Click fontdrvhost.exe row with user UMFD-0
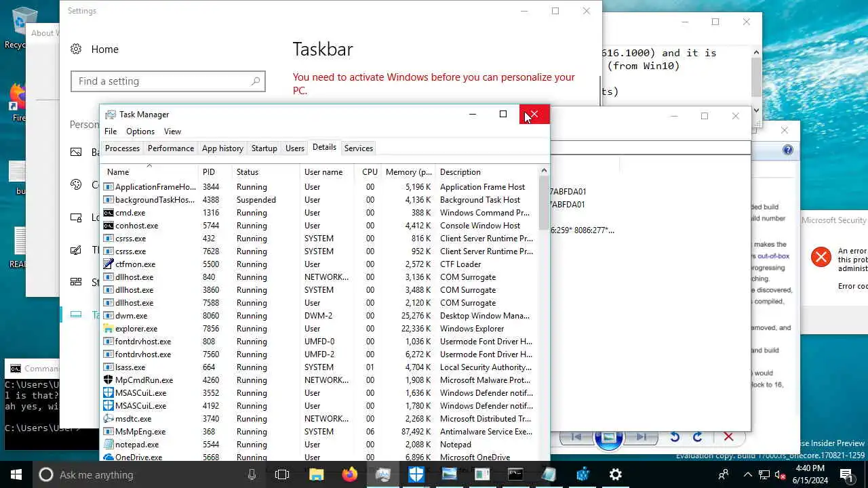Image resolution: width=868 pixels, height=488 pixels. (x=319, y=342)
